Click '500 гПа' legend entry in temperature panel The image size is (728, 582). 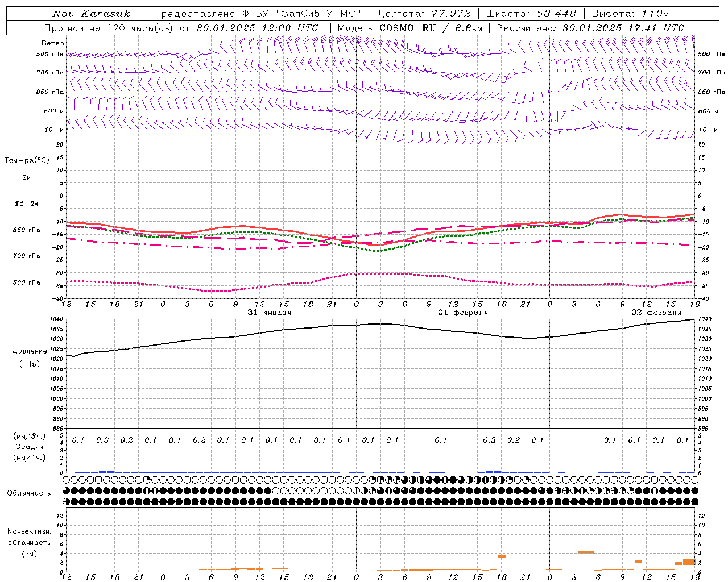pos(27,282)
